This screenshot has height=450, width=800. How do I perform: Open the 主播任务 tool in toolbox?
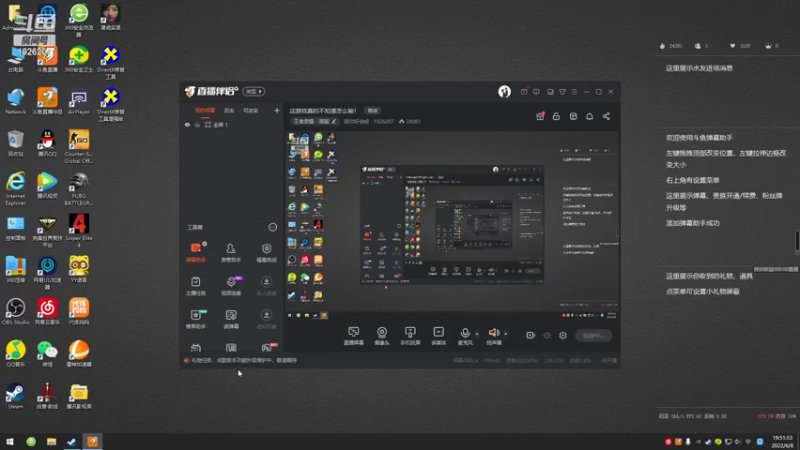point(195,286)
